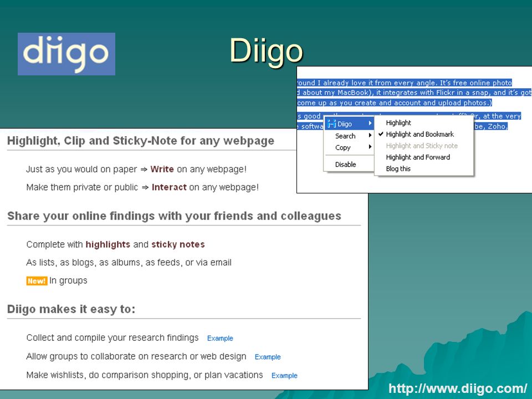The image size is (532, 399).
Task: Choose Search in the context menu
Action: click(x=345, y=136)
